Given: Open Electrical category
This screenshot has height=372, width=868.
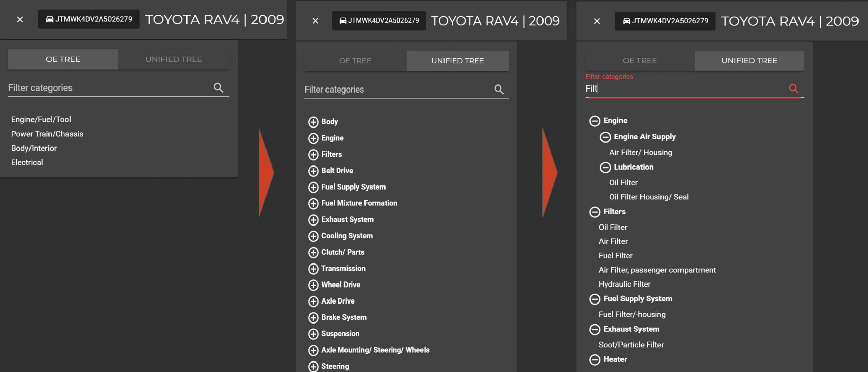Looking at the screenshot, I should tap(27, 162).
